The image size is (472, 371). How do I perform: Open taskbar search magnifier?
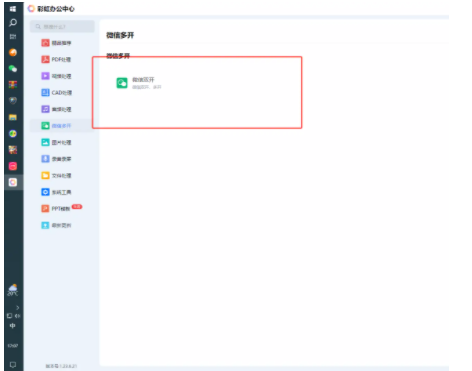click(13, 23)
